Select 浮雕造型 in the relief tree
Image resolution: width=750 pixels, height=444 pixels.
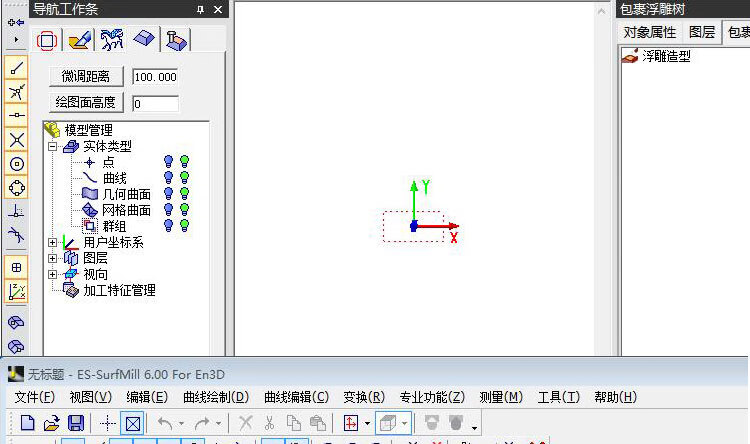pos(666,56)
